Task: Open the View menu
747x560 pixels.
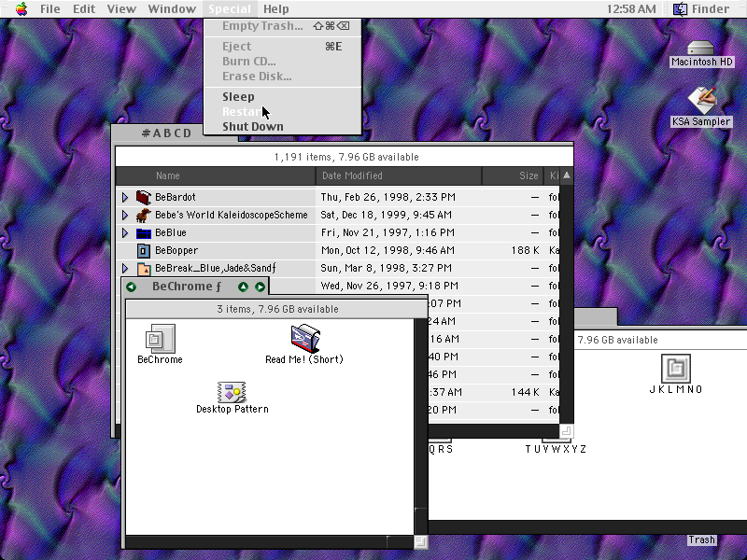Action: pos(121,9)
